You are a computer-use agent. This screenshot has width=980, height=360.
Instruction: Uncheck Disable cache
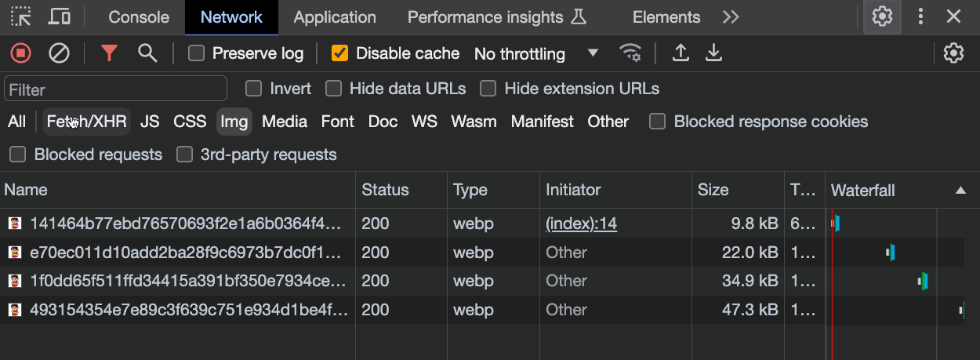tap(339, 53)
